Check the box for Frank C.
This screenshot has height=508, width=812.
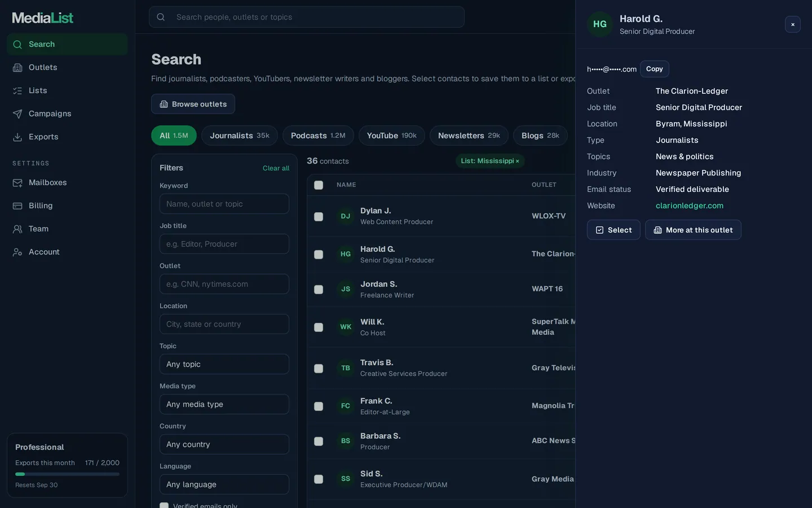click(319, 406)
